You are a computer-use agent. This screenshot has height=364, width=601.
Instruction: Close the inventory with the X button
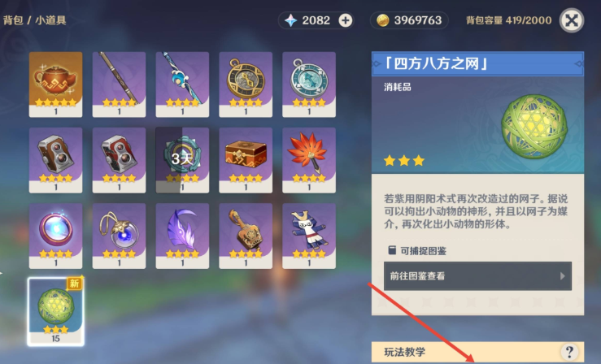tap(572, 20)
